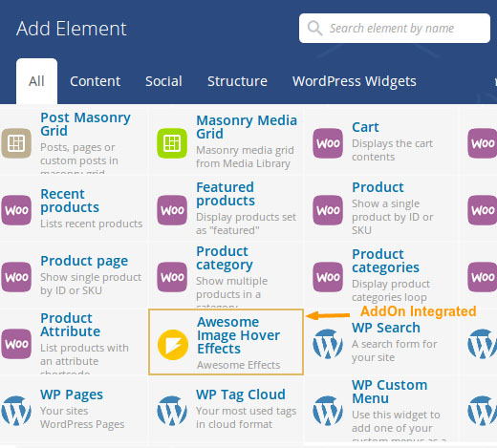Select the Product page title

(84, 261)
